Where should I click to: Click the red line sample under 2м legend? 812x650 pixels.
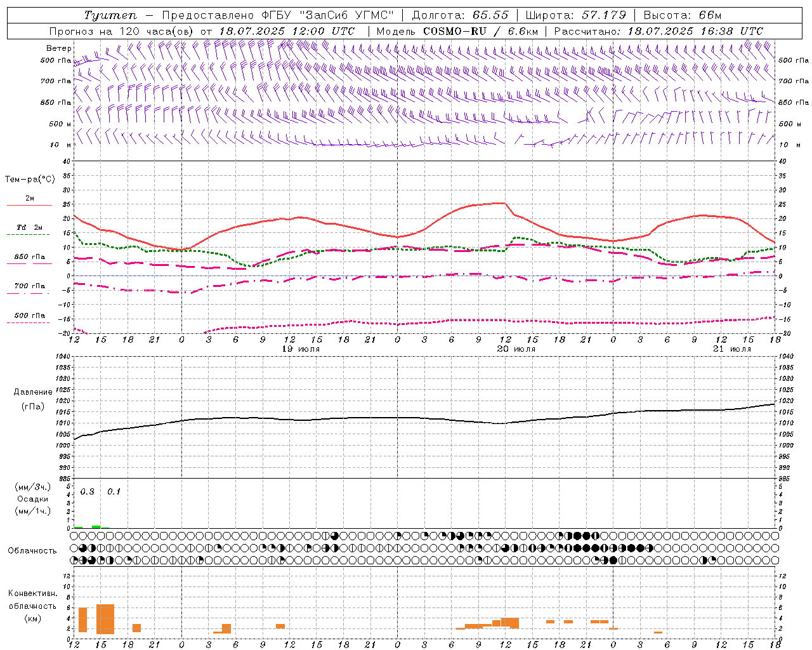29,206
